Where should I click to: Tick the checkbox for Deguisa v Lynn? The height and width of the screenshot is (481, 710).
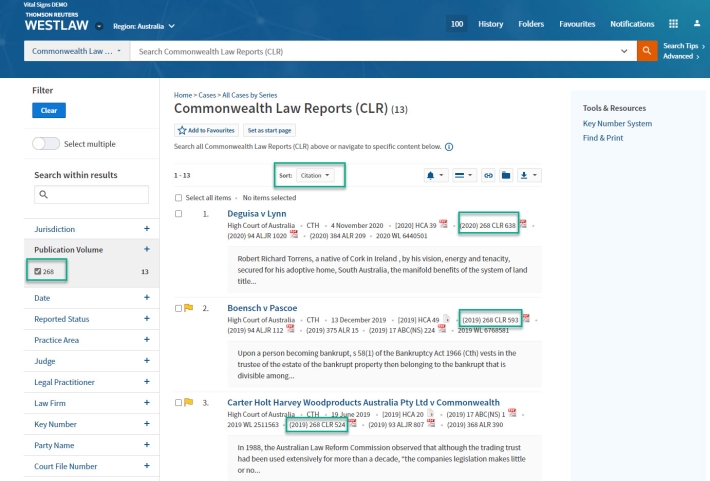point(178,214)
